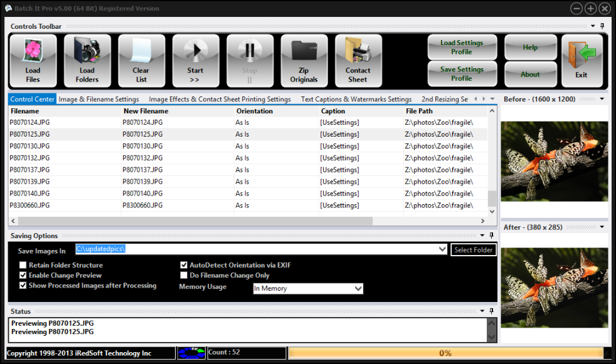The height and width of the screenshot is (364, 616).
Task: Click file list scroll up arrow
Action: click(x=492, y=111)
